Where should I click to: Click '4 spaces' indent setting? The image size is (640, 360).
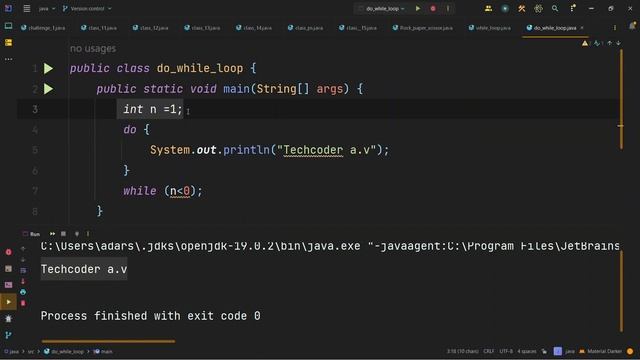point(527,351)
